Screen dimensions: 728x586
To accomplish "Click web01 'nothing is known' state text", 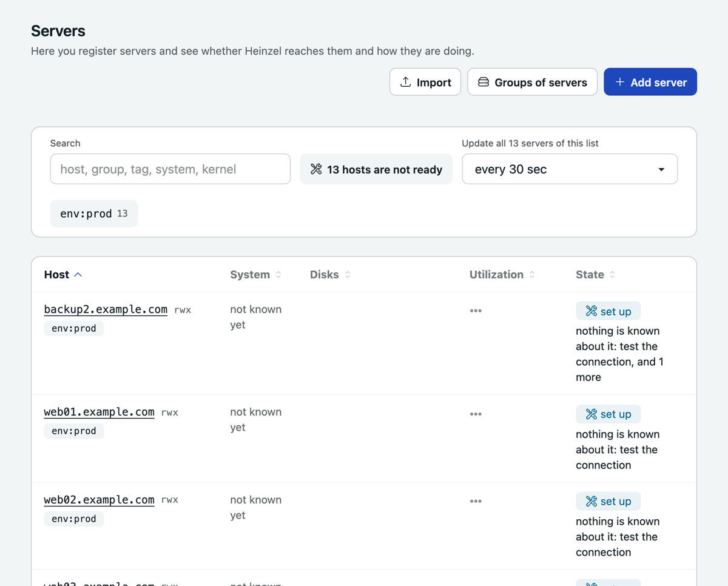I will tap(618, 450).
